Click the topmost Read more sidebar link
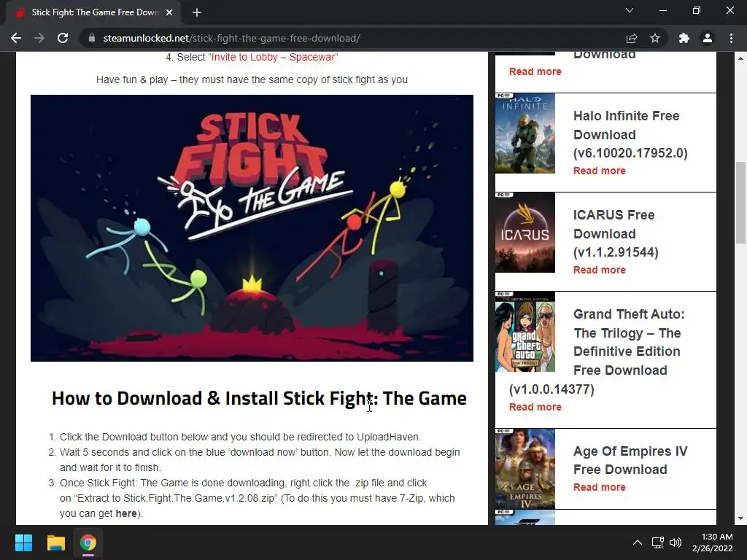 pyautogui.click(x=535, y=71)
